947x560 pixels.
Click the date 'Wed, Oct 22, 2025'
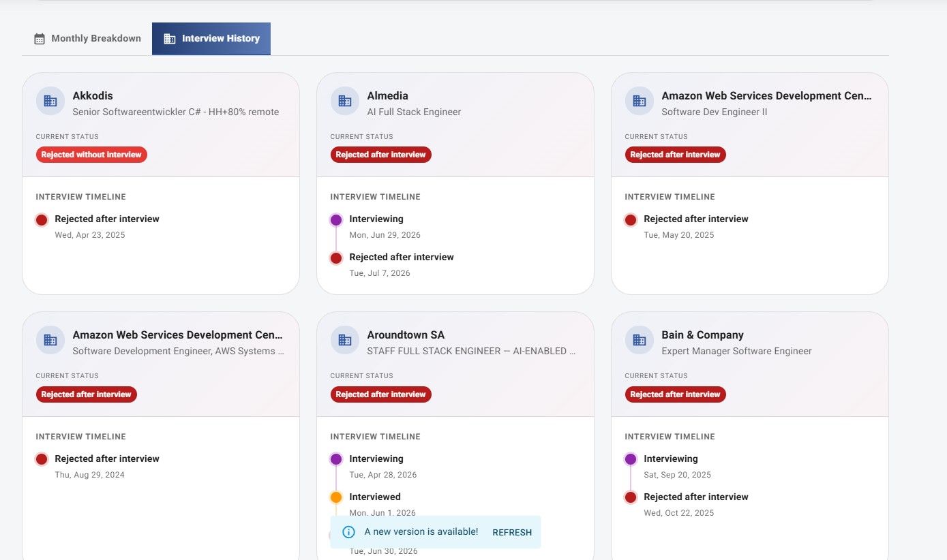pos(679,513)
